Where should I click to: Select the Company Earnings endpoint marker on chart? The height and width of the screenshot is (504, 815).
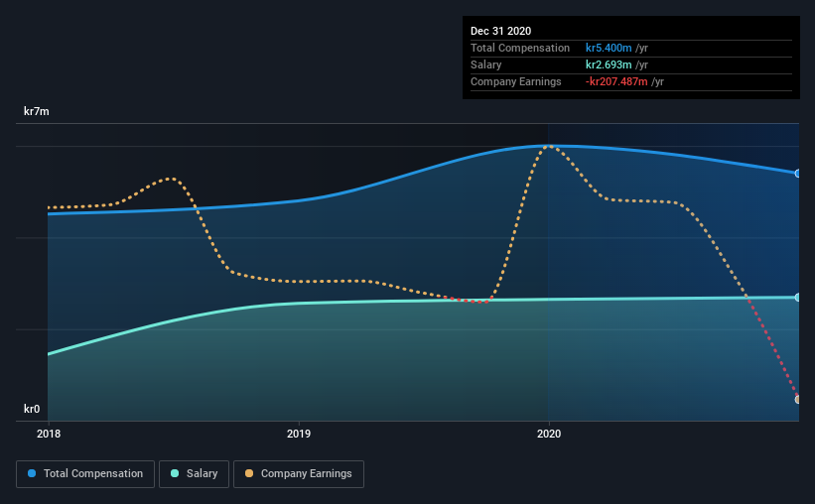pos(797,400)
